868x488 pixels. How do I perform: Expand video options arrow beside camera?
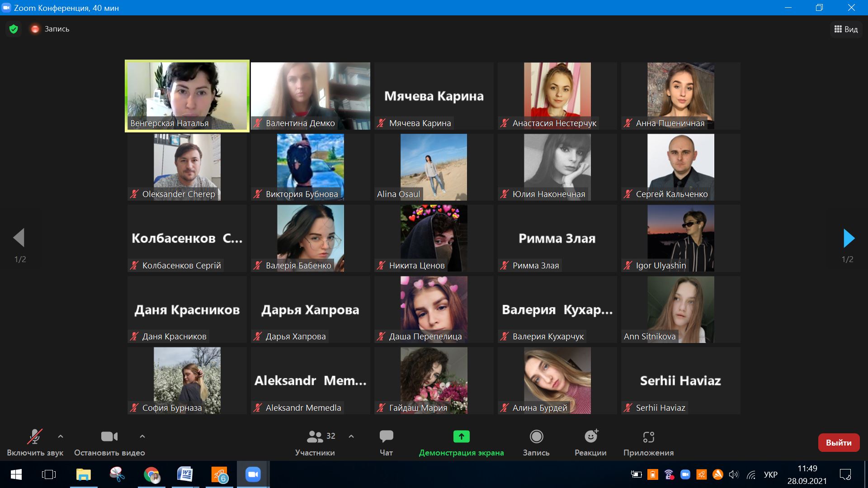(x=142, y=436)
